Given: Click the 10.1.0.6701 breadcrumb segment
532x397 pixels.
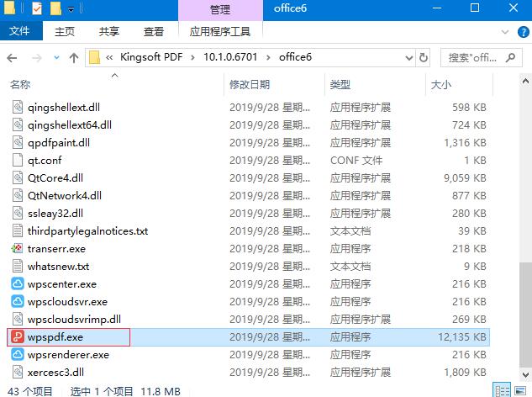Looking at the screenshot, I should click(230, 57).
